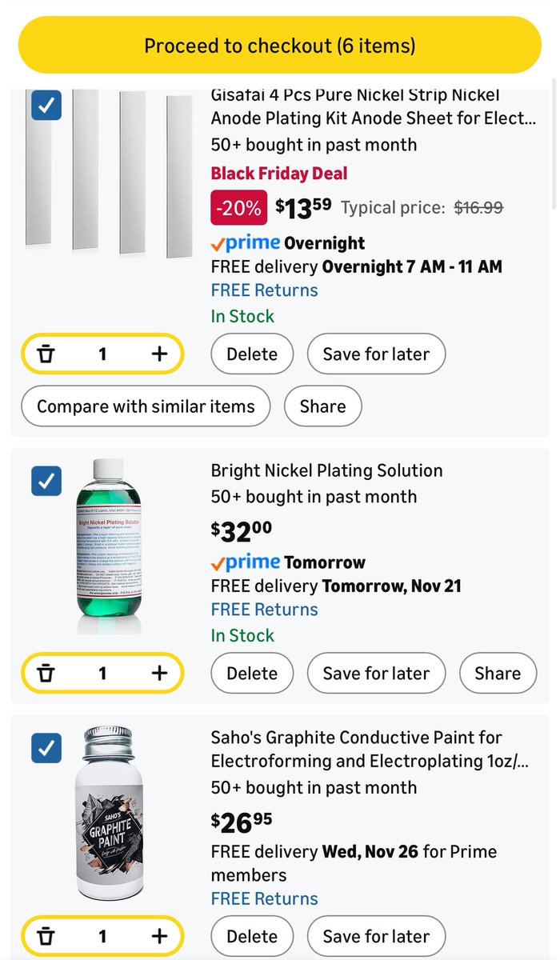Increase quantity of Nickel Strip item
This screenshot has height=960, width=560.
pyautogui.click(x=159, y=354)
